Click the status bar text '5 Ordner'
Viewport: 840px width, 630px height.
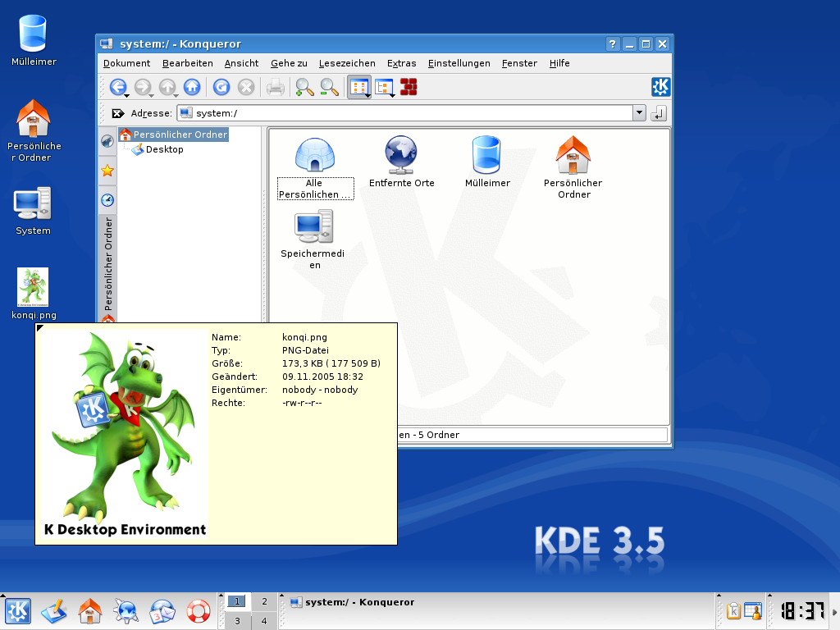coord(438,435)
